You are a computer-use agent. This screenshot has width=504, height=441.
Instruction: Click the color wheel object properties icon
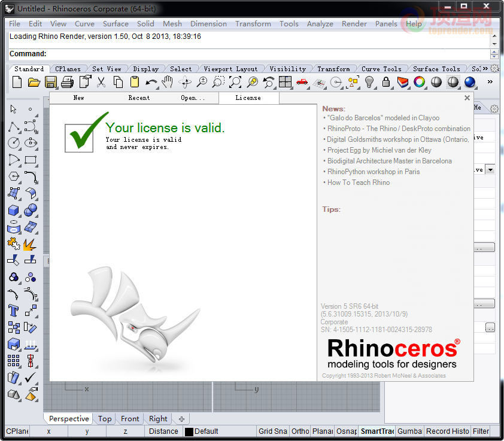419,83
